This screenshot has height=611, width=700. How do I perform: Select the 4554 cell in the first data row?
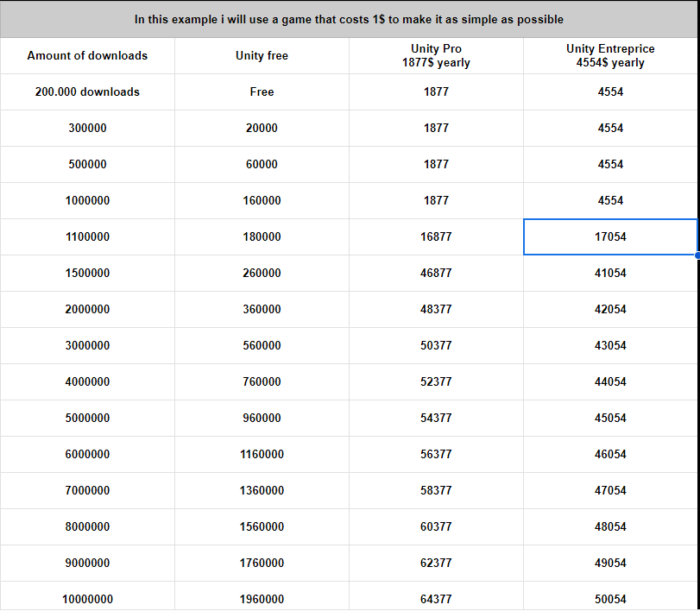click(610, 91)
